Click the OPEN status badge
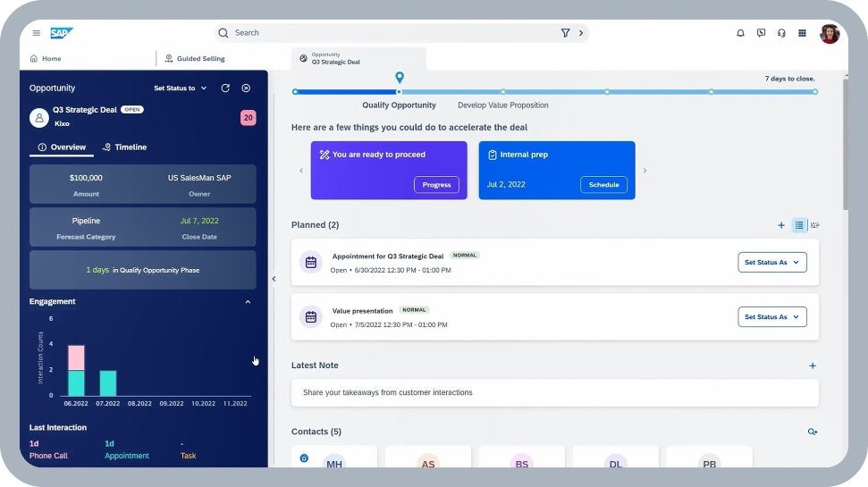Viewport: 868px width, 487px height. click(131, 110)
